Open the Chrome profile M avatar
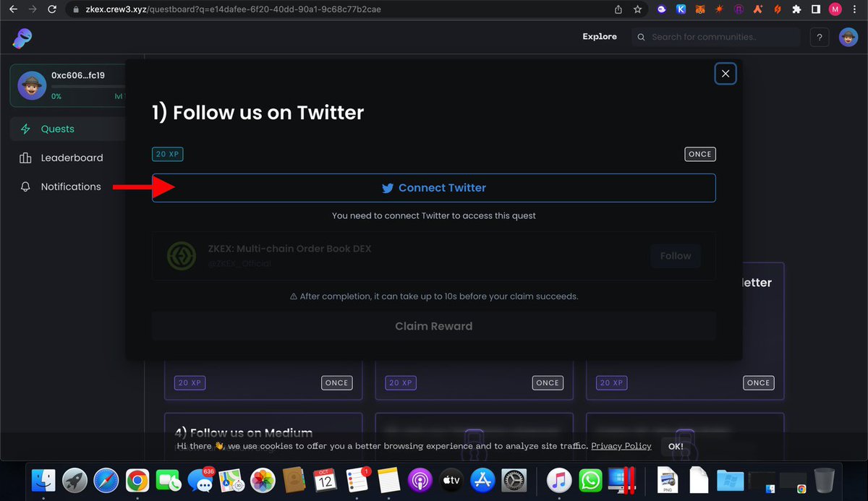The height and width of the screenshot is (501, 868). click(x=835, y=9)
